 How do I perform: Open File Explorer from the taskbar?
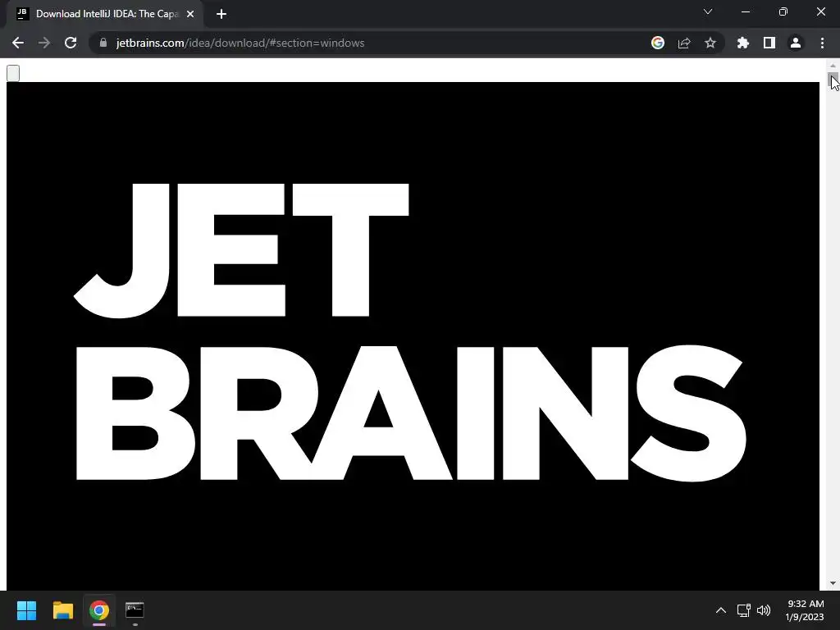(62, 610)
